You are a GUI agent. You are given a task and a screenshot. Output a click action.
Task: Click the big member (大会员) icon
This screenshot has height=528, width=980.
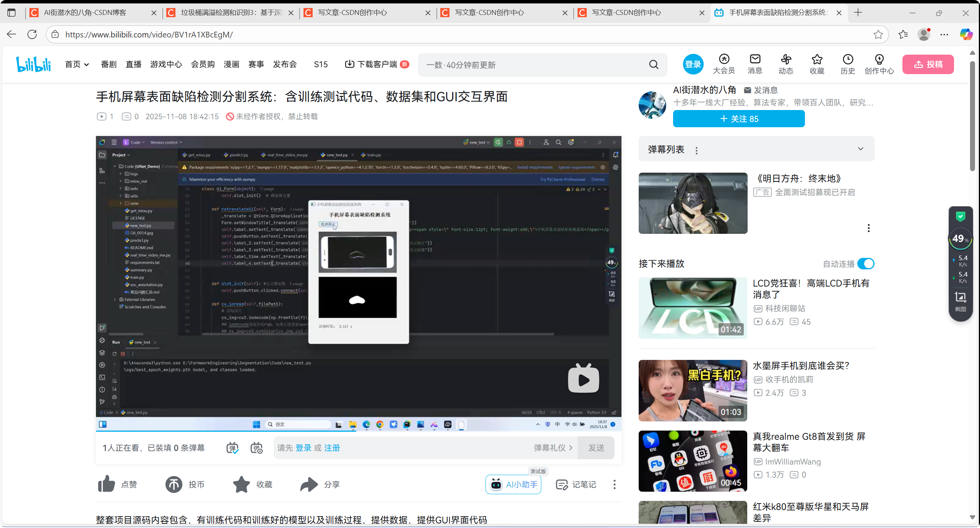click(x=724, y=60)
